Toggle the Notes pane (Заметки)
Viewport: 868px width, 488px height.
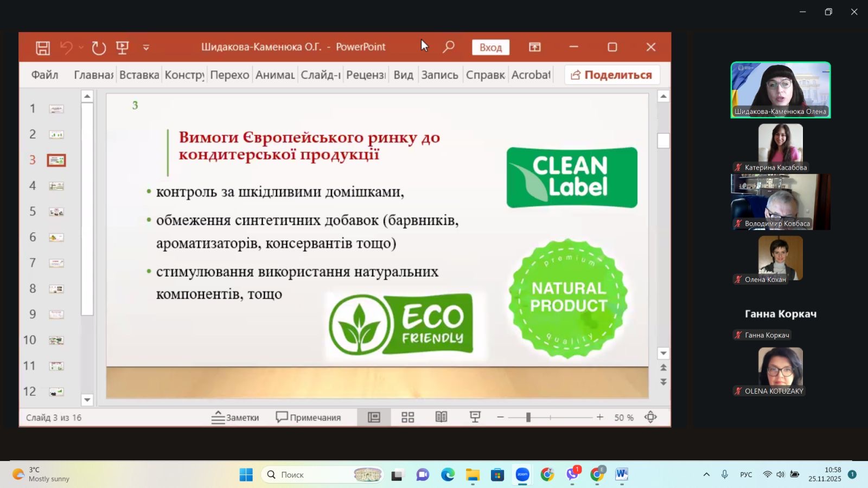(235, 417)
